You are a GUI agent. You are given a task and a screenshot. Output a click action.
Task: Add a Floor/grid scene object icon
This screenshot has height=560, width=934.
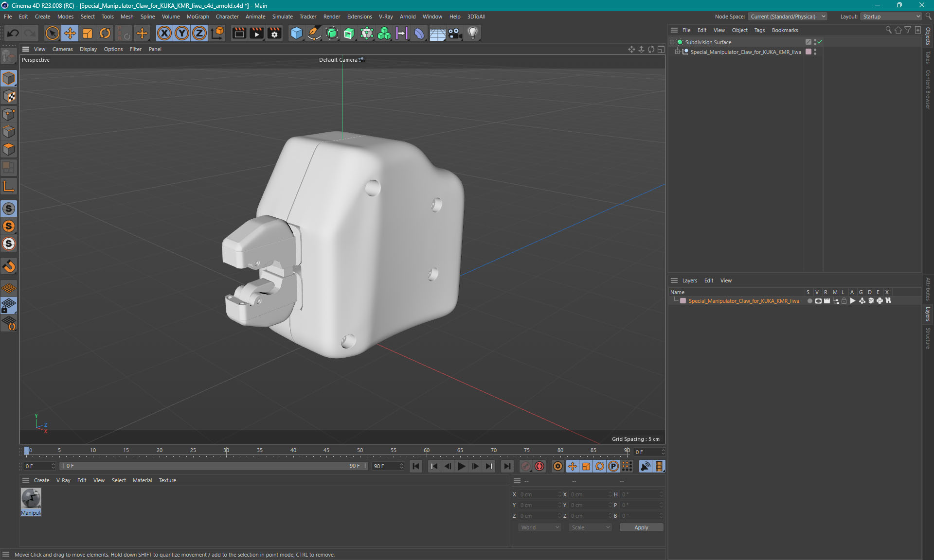[437, 33]
